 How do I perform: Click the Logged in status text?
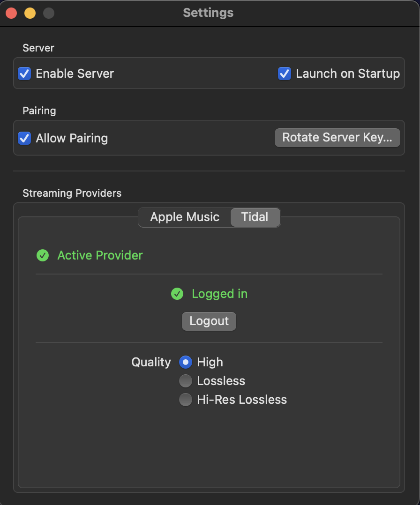pyautogui.click(x=219, y=294)
